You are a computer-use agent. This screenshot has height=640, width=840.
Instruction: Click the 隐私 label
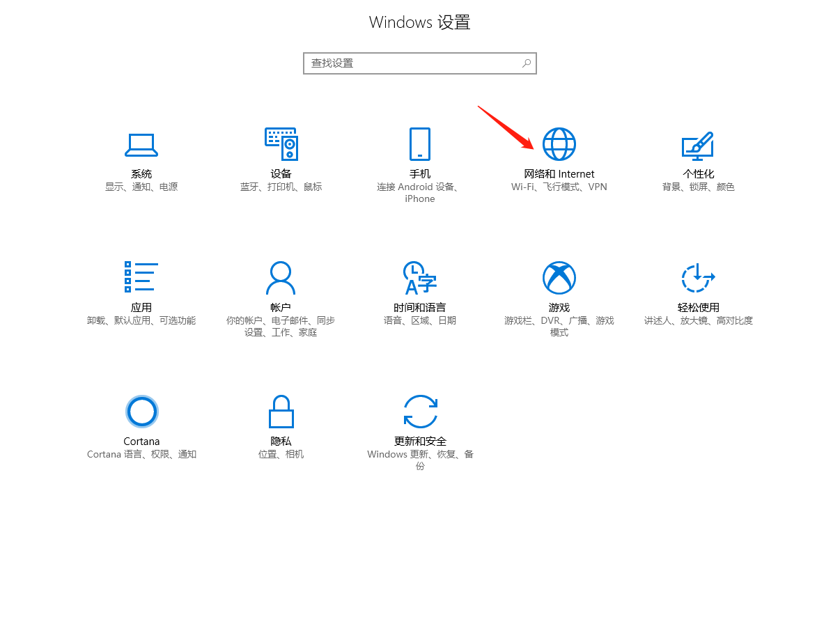281,442
